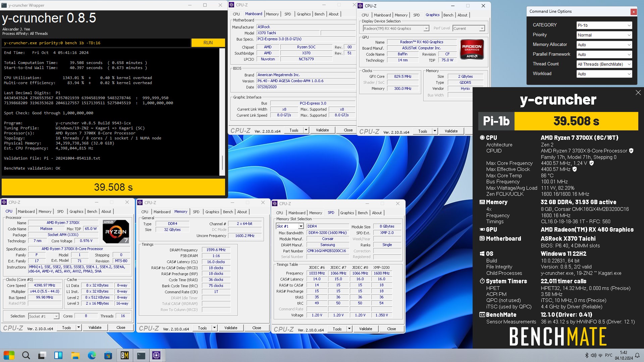Open SPD tab in CPU-Z CPU window
This screenshot has width=644, height=362.
tap(60, 212)
